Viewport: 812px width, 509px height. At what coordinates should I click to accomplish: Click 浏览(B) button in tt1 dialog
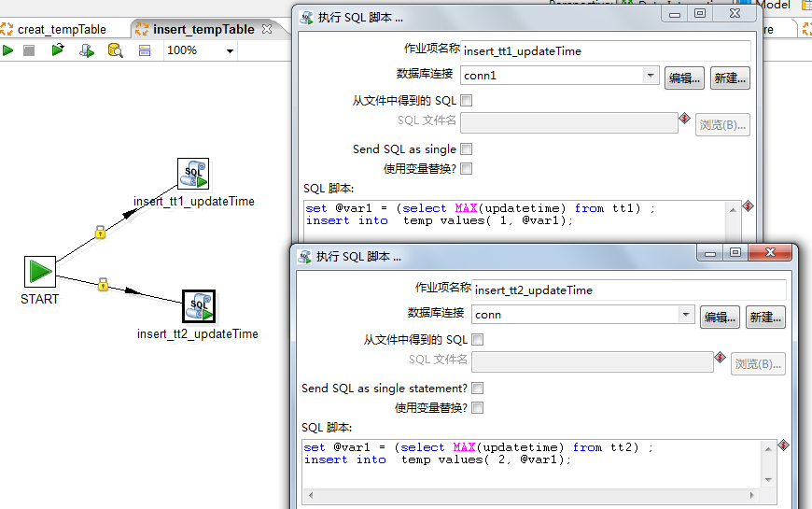[722, 125]
